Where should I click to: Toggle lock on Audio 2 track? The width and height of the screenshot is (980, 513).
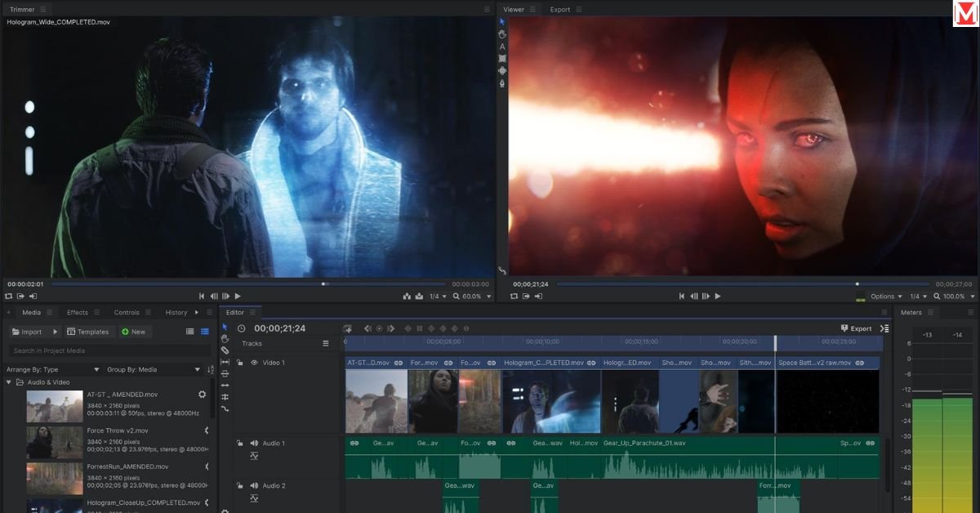point(240,485)
